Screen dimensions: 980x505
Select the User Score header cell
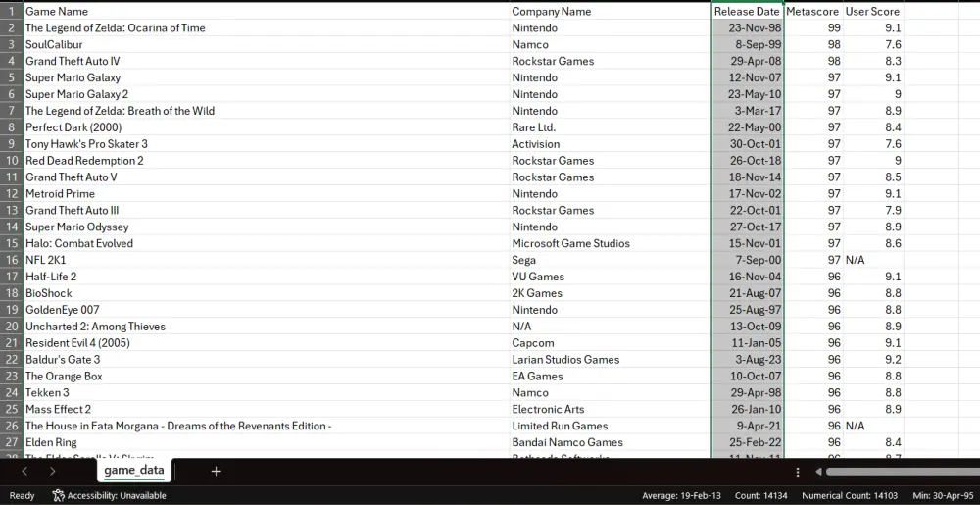tap(873, 11)
